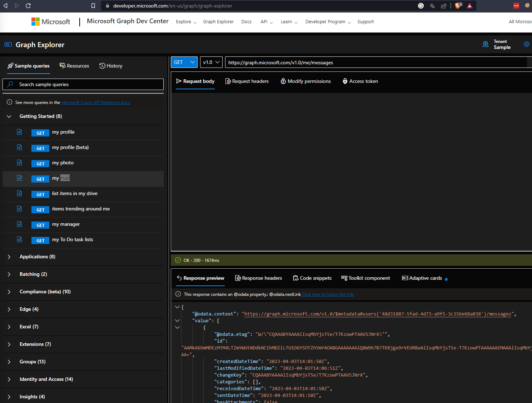Expand the Groups (13) category
The width and height of the screenshot is (532, 403).
33,362
